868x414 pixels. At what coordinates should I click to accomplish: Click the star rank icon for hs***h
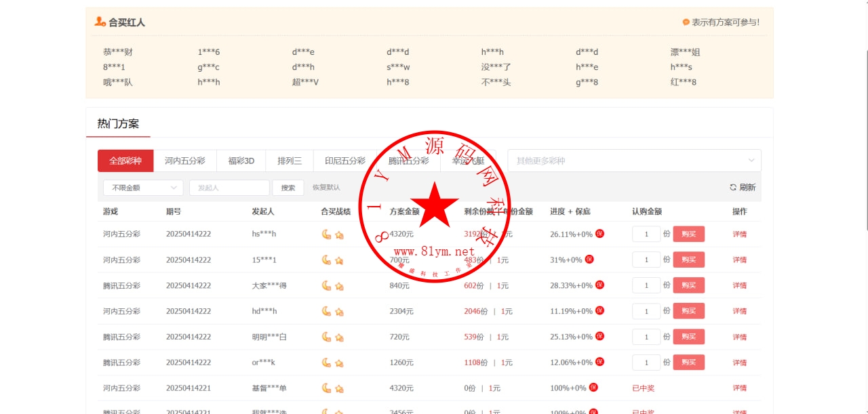click(x=339, y=234)
